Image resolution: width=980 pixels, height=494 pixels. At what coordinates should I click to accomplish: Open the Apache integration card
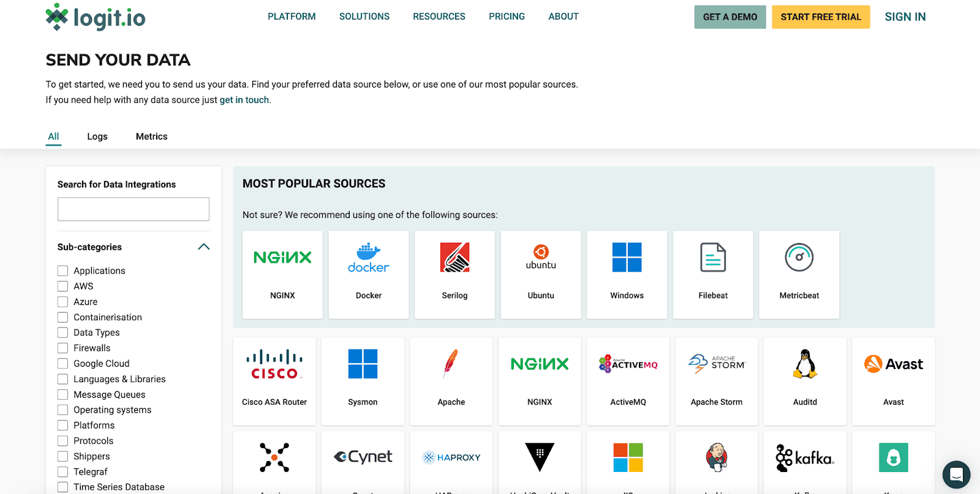[451, 381]
